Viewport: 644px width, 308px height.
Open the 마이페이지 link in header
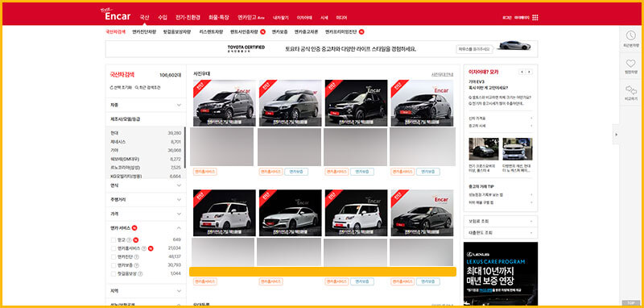(522, 18)
